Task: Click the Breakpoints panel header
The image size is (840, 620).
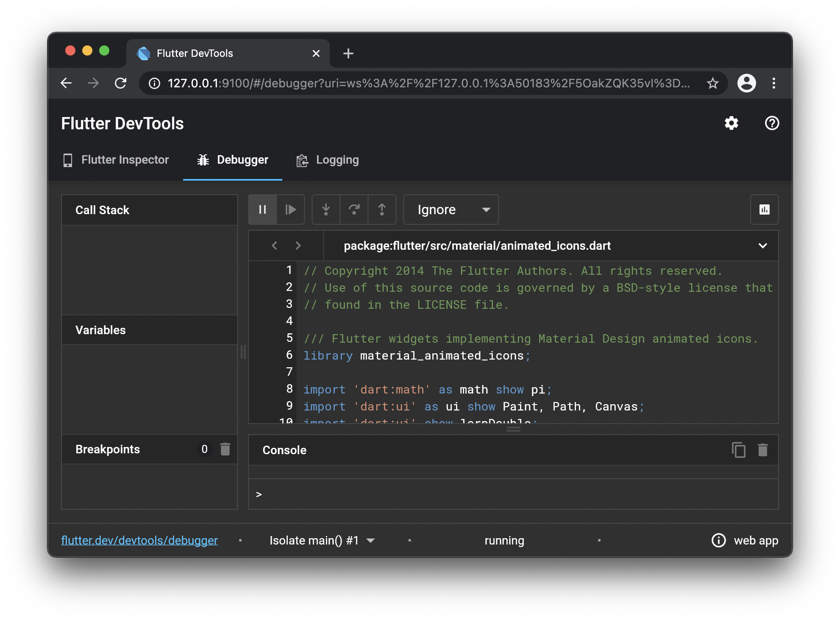Action: point(149,449)
